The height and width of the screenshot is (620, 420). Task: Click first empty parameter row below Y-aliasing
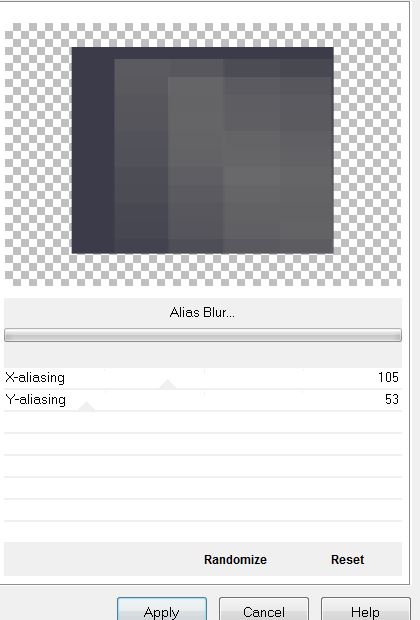[203, 423]
